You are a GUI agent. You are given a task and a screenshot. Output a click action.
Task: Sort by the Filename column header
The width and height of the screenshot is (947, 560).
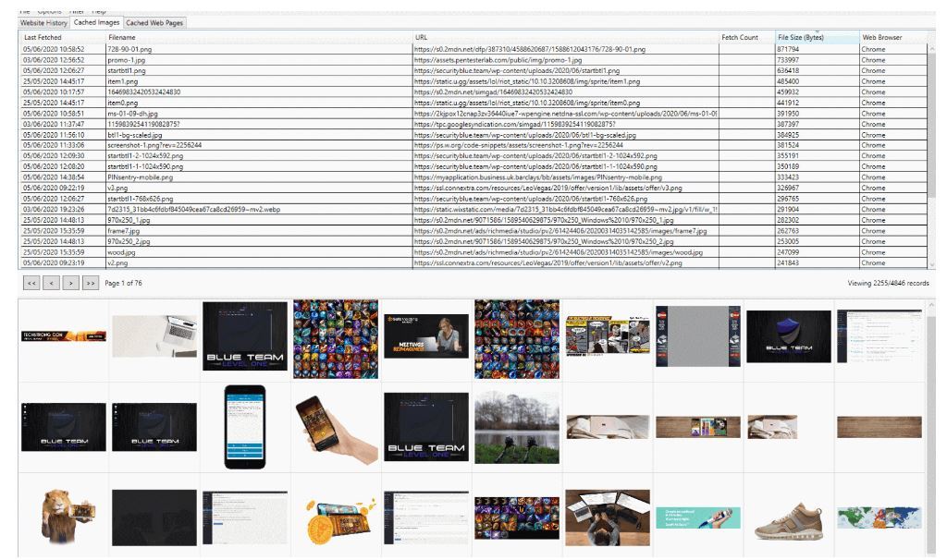tap(259, 37)
